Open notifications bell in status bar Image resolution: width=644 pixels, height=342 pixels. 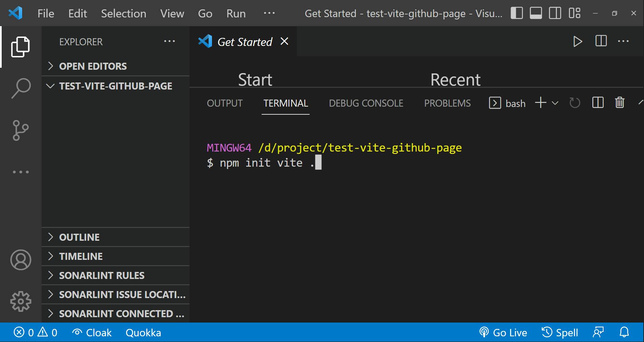point(624,332)
